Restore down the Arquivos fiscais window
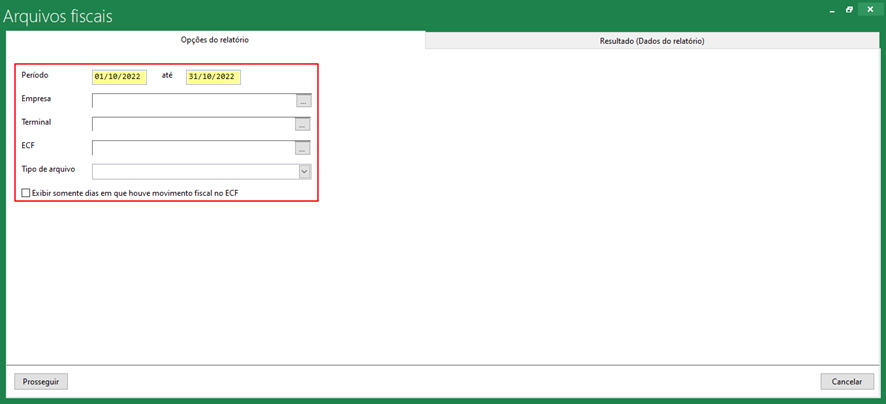The height and width of the screenshot is (404, 886). (x=849, y=9)
